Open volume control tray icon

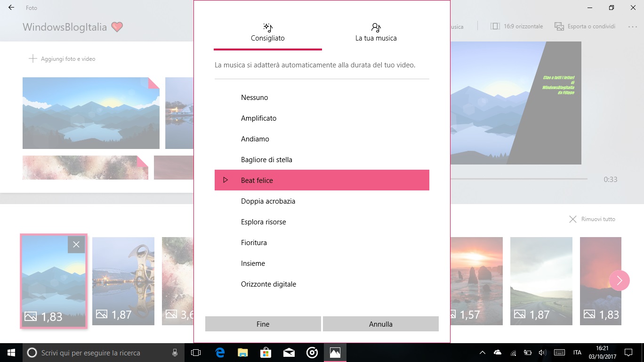point(542,352)
